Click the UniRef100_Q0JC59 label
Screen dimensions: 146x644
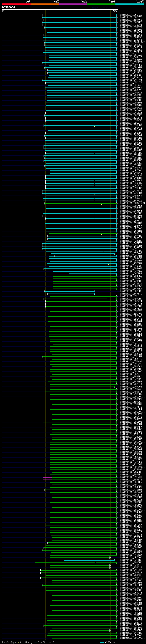pyautogui.click(x=131, y=276)
